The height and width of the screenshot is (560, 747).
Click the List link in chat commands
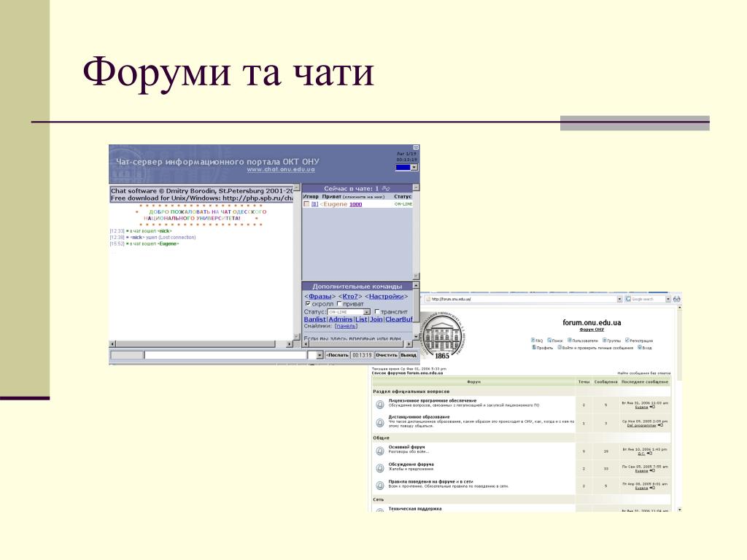[x=361, y=319]
